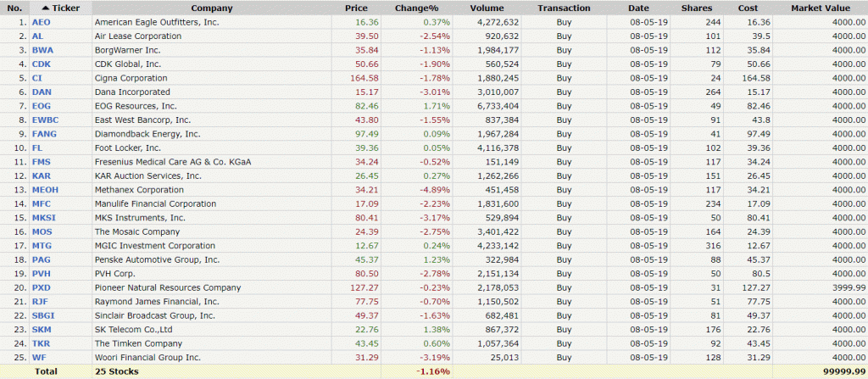Click price 12.67 for MGIC Investment
Viewport: 868px width, 379px height.
tap(367, 246)
